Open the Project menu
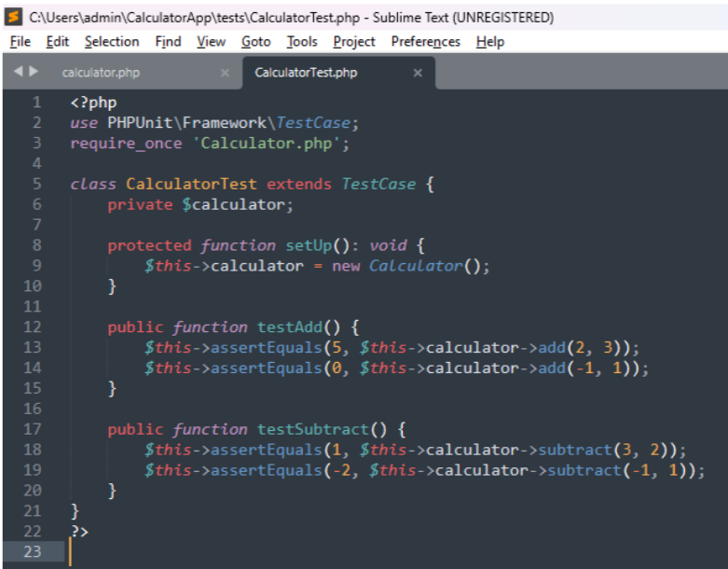This screenshot has height=569, width=728. coord(354,41)
